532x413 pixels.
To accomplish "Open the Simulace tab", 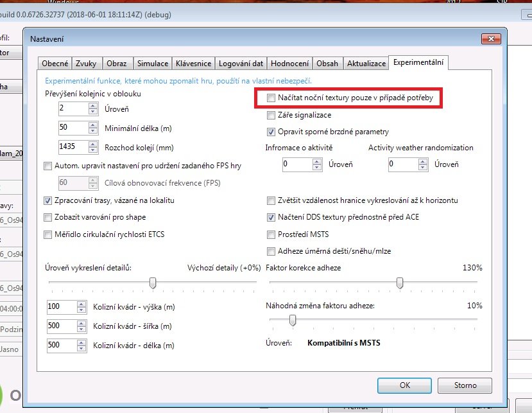I will 153,64.
